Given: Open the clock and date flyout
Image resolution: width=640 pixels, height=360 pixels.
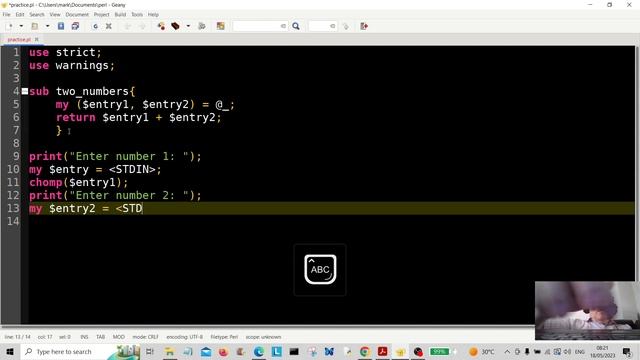Looking at the screenshot, I should pyautogui.click(x=602, y=351).
